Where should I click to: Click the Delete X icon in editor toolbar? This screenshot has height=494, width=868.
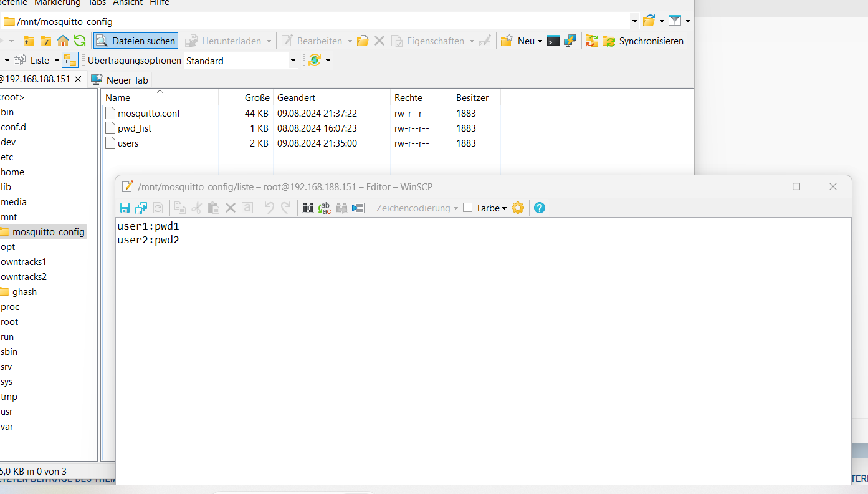(231, 208)
